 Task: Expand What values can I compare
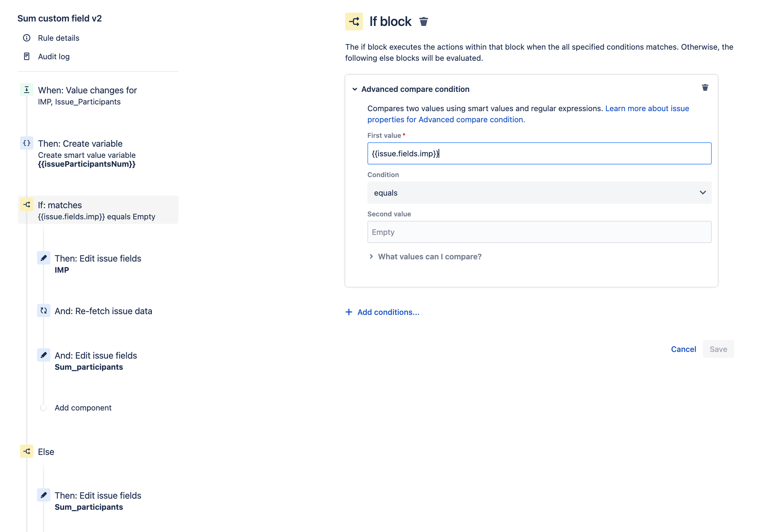click(429, 256)
